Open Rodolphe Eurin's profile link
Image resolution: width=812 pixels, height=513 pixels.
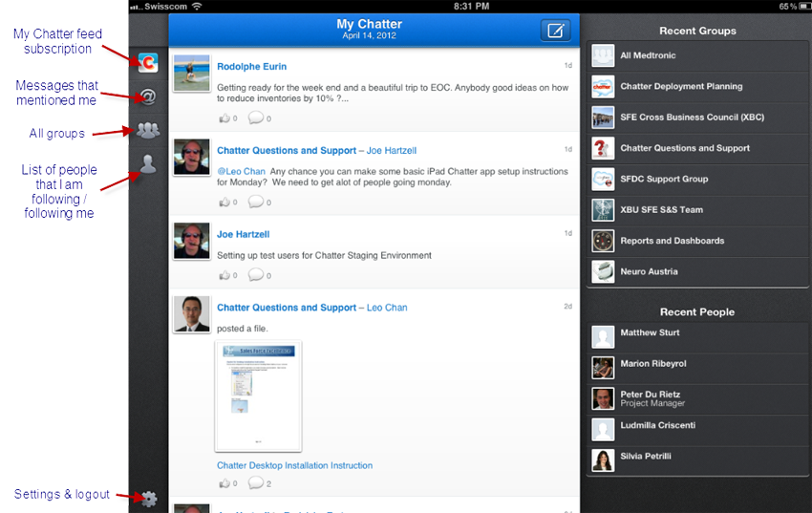coord(251,67)
